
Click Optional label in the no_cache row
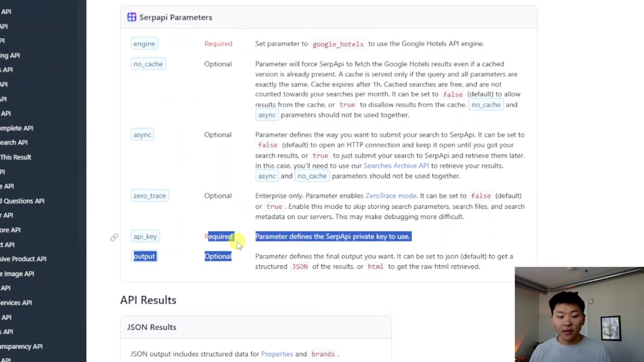click(218, 64)
